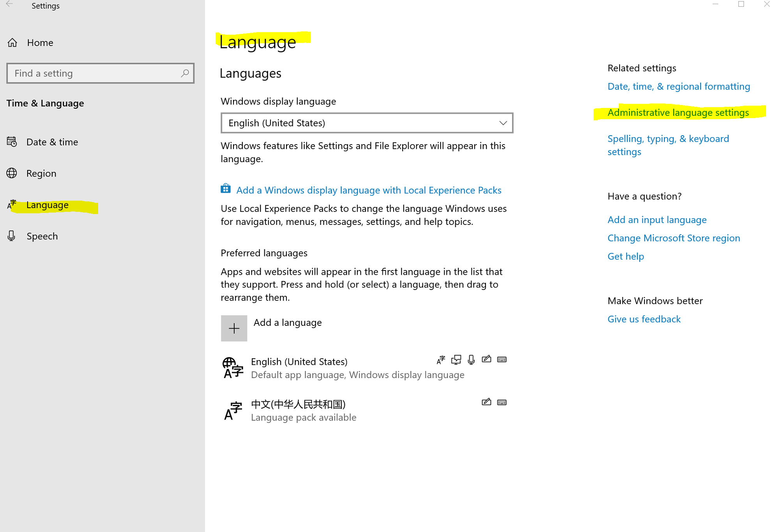Click the Microsoft Store bag icon

pos(226,189)
